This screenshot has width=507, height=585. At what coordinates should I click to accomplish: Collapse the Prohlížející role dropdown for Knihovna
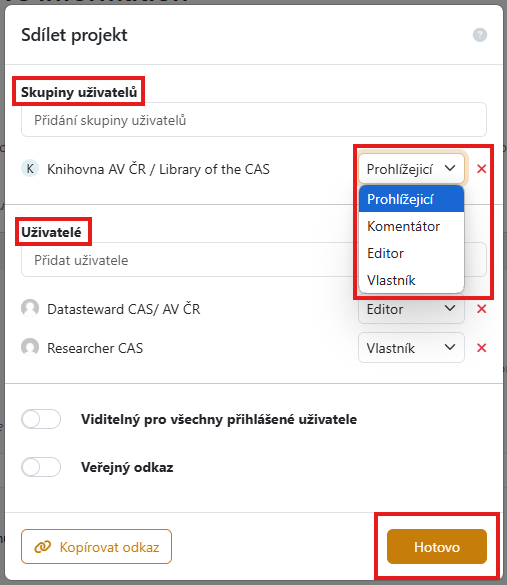pyautogui.click(x=411, y=169)
